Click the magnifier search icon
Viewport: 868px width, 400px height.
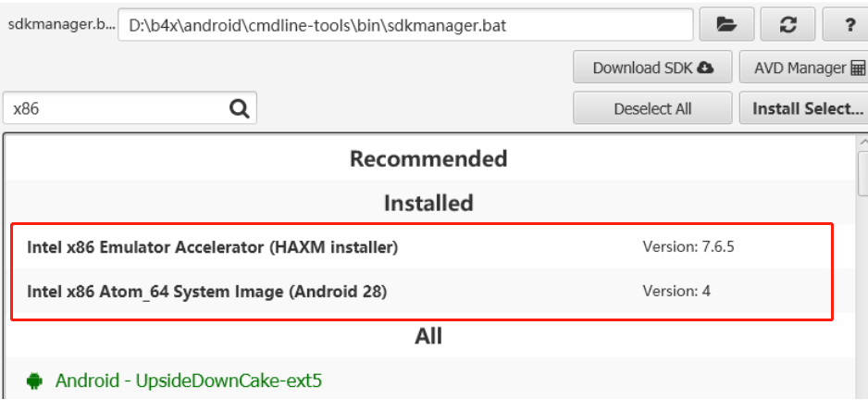pyautogui.click(x=239, y=109)
